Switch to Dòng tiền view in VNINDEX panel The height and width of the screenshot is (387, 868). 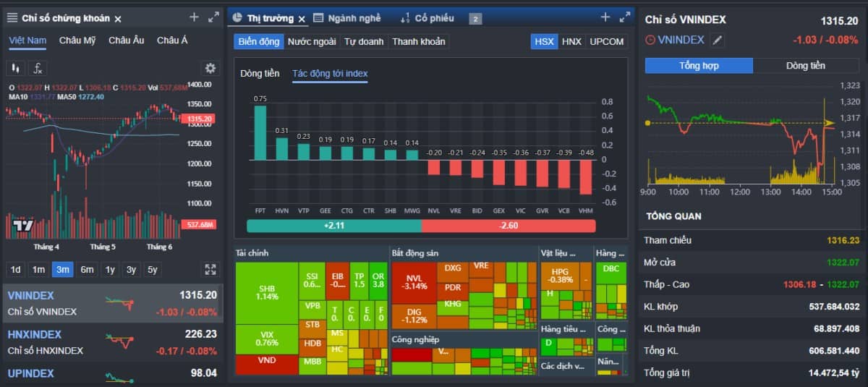click(806, 66)
